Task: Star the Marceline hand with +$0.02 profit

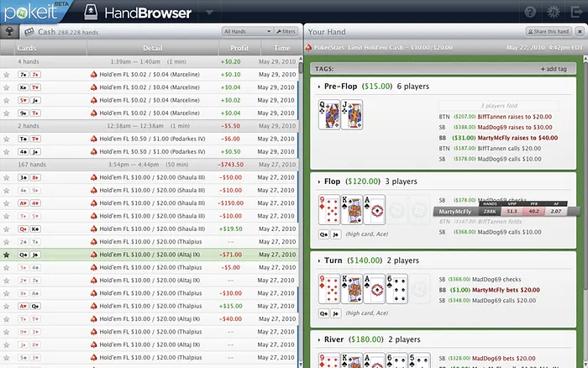Action: tap(7, 100)
